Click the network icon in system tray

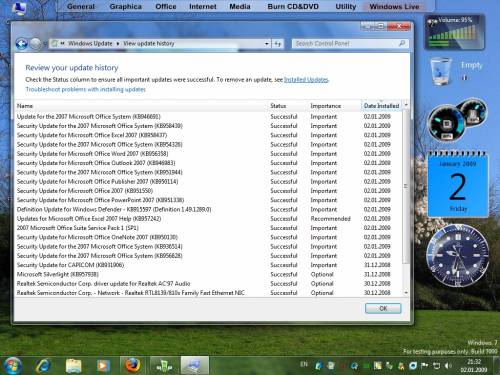tap(436, 366)
